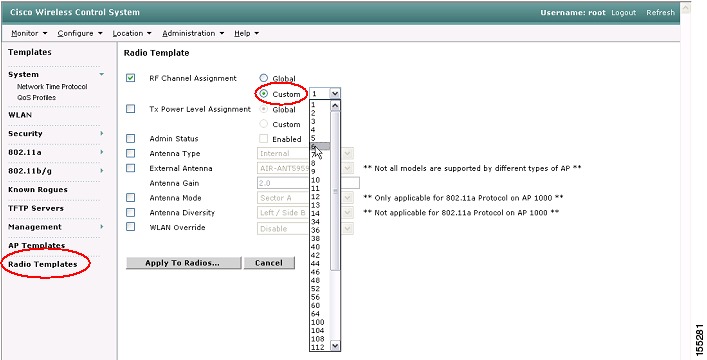The image size is (707, 360).
Task: Check the Antenna Diversity checkbox
Action: click(130, 212)
